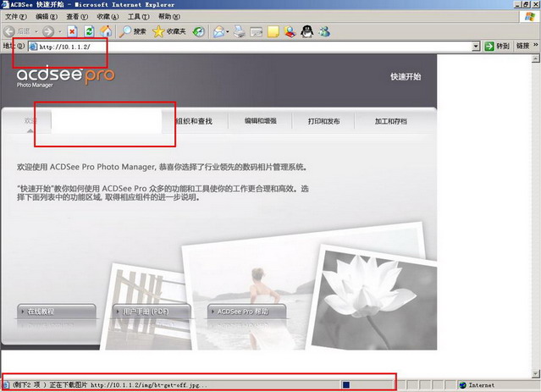This screenshot has width=541, height=392.
Task: Click the ACDSee Pro 帮助 button
Action: click(x=246, y=312)
